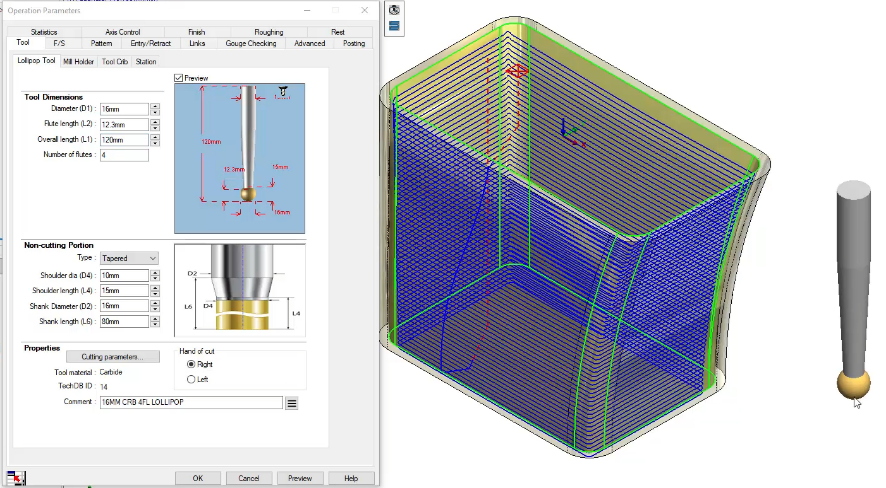Select the Left hand of cut option
Screen dimensions: 886x488
(x=191, y=379)
